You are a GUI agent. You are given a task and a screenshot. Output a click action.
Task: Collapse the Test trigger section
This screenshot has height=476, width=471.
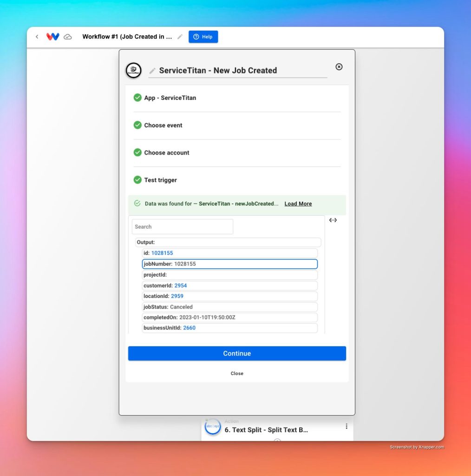tap(237, 180)
